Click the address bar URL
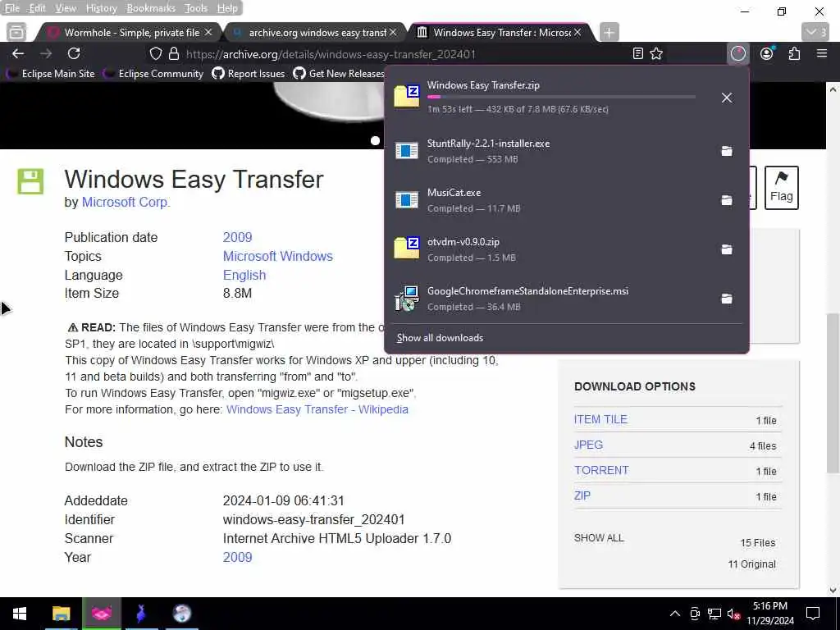Image resolution: width=840 pixels, height=630 pixels. tap(331, 54)
